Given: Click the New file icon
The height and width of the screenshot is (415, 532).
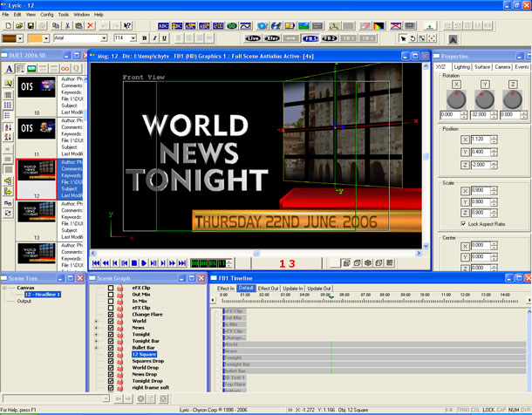Looking at the screenshot, I should 9,26.
